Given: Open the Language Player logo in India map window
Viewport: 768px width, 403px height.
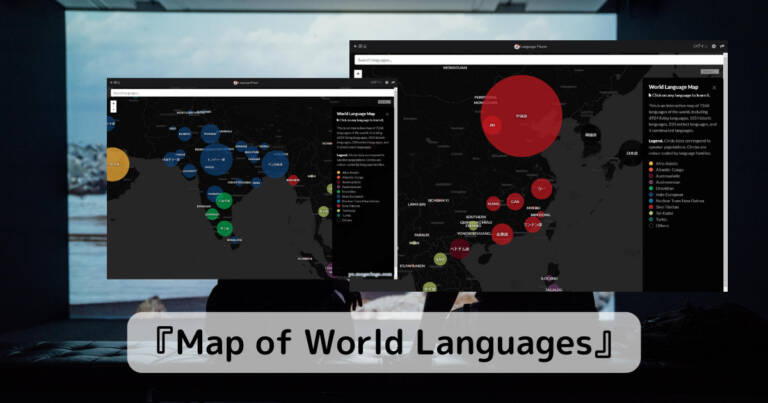Looking at the screenshot, I should tap(246, 83).
